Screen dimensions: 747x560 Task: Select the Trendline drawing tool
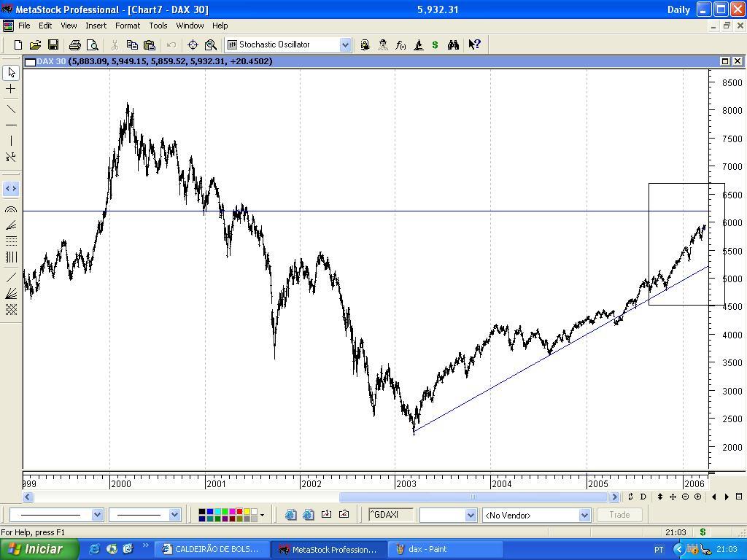point(11,109)
